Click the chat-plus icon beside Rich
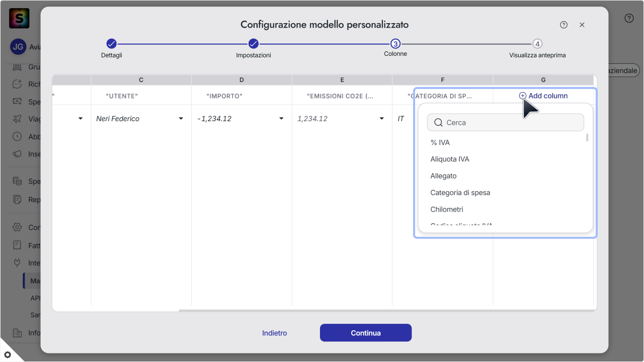The height and width of the screenshot is (362, 644). point(17,84)
